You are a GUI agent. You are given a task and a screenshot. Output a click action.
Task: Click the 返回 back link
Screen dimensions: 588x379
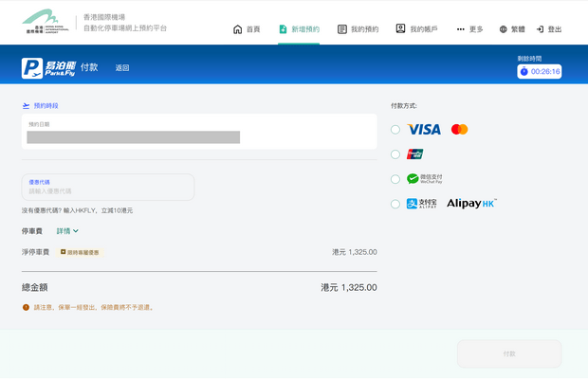pyautogui.click(x=122, y=68)
